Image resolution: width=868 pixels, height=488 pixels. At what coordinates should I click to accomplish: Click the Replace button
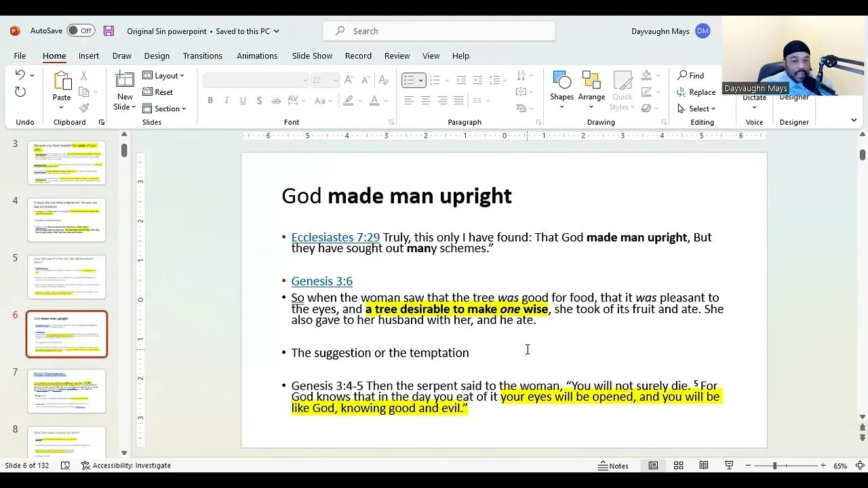(696, 92)
